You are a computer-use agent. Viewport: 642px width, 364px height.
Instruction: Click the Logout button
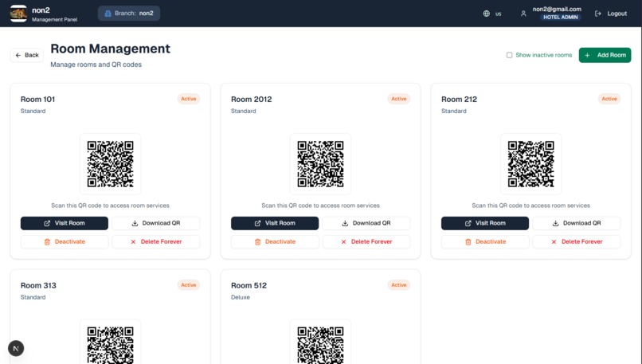(610, 14)
